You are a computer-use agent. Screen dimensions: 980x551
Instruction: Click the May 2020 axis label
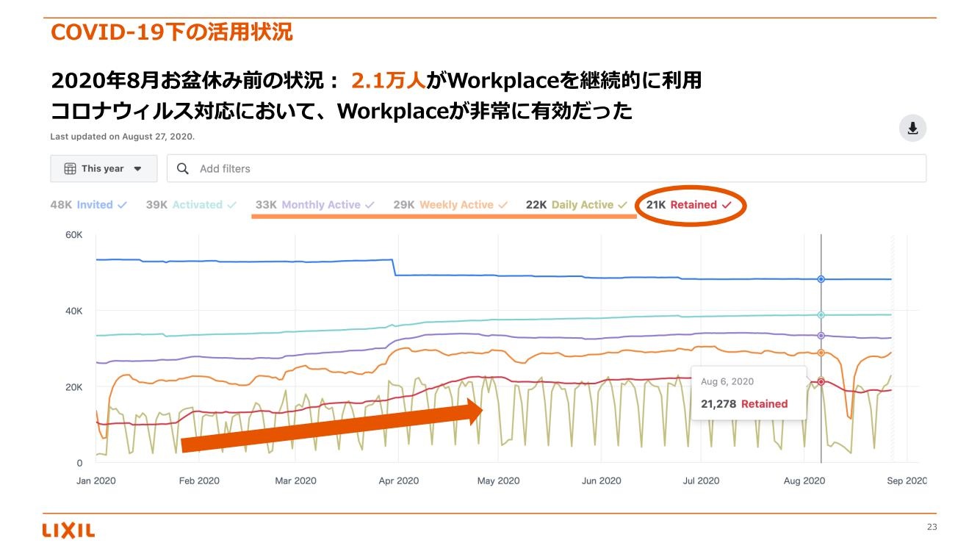click(x=498, y=481)
